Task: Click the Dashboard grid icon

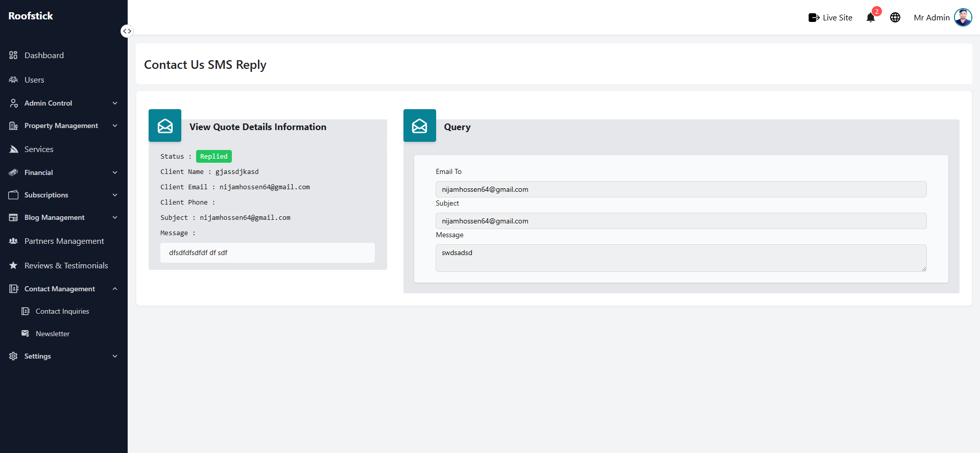Action: click(13, 55)
